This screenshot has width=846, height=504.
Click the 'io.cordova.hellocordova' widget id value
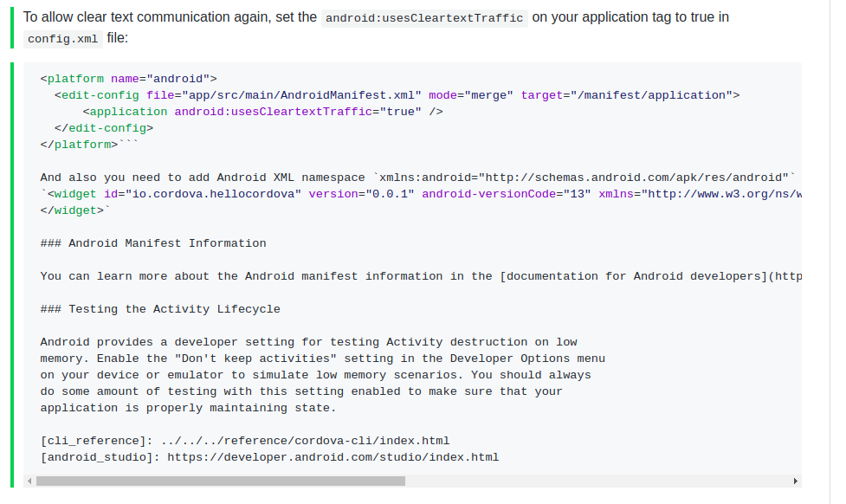click(214, 194)
